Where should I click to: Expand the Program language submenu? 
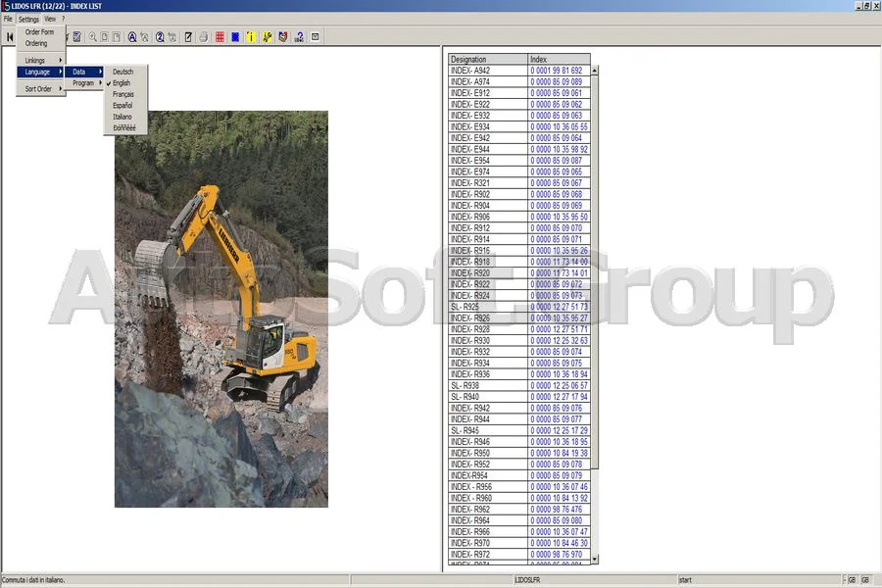(84, 82)
